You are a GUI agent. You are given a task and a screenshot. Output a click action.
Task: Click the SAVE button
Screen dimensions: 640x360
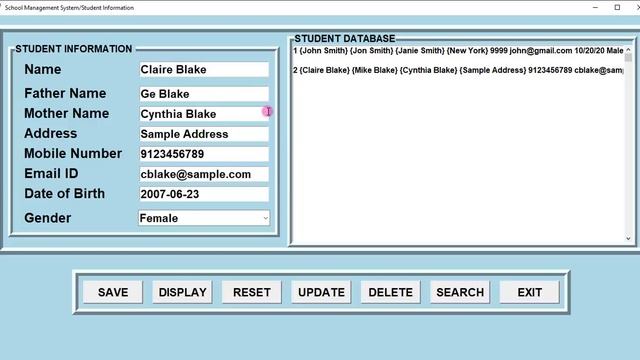pos(113,292)
